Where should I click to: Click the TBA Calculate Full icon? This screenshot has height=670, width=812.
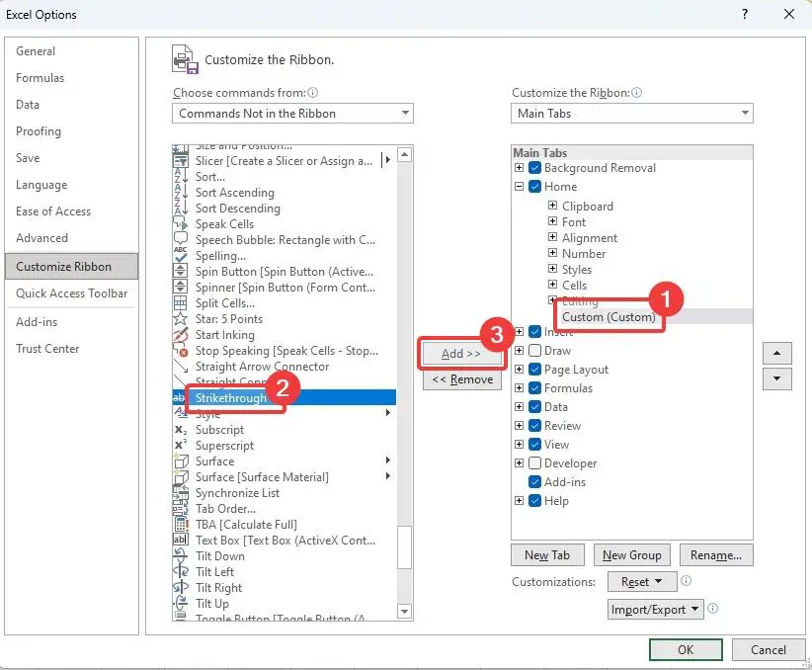tap(180, 525)
